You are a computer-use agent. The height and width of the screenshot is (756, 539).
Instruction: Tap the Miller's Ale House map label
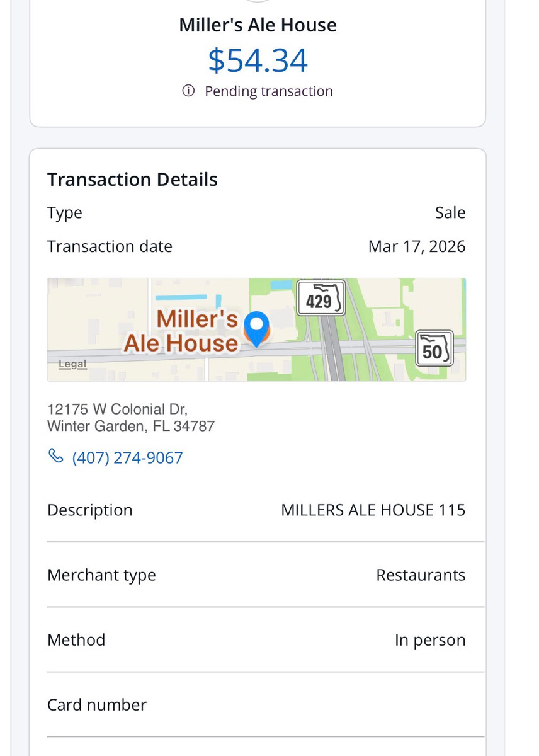coord(183,331)
